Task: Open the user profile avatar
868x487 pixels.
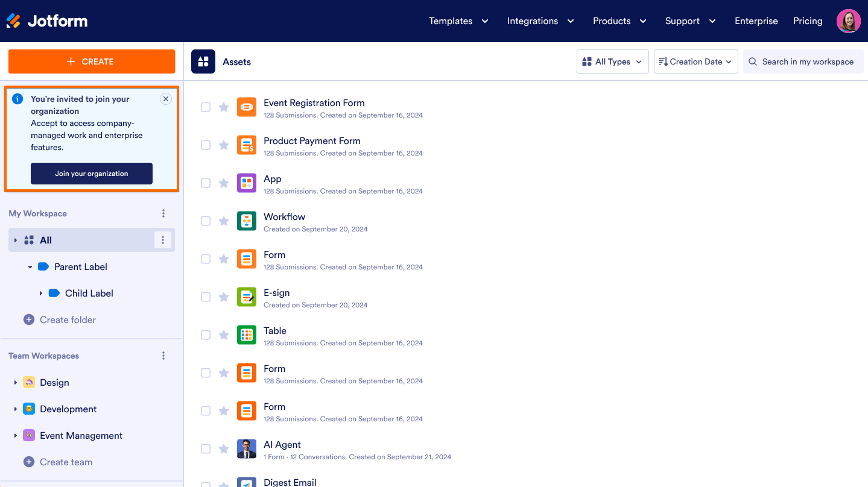Action: pyautogui.click(x=848, y=21)
